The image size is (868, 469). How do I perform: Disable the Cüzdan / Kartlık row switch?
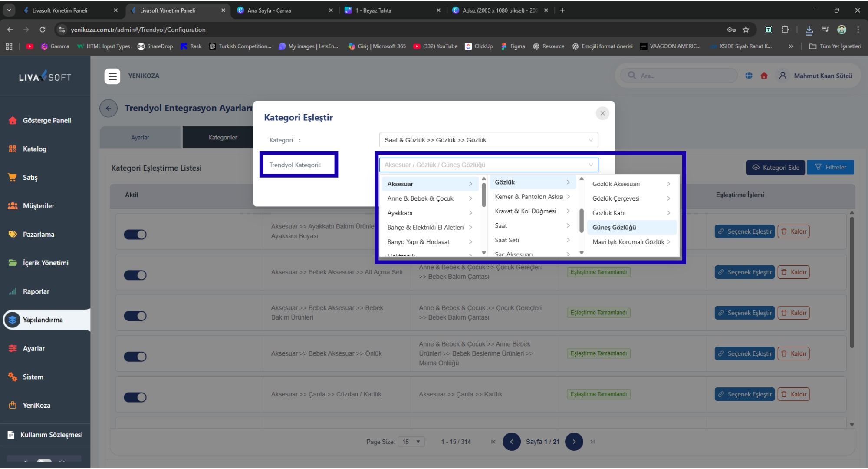(x=135, y=397)
